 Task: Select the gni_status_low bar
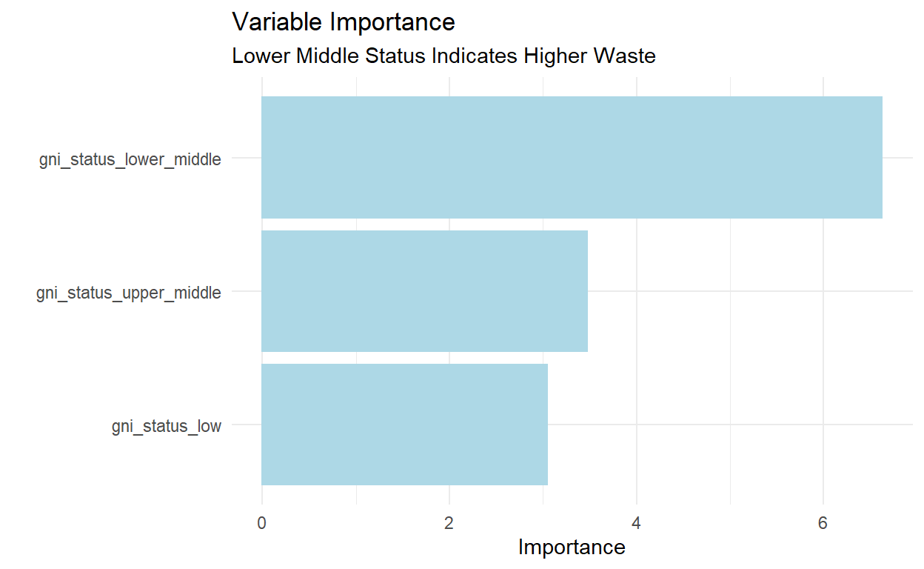404,425
